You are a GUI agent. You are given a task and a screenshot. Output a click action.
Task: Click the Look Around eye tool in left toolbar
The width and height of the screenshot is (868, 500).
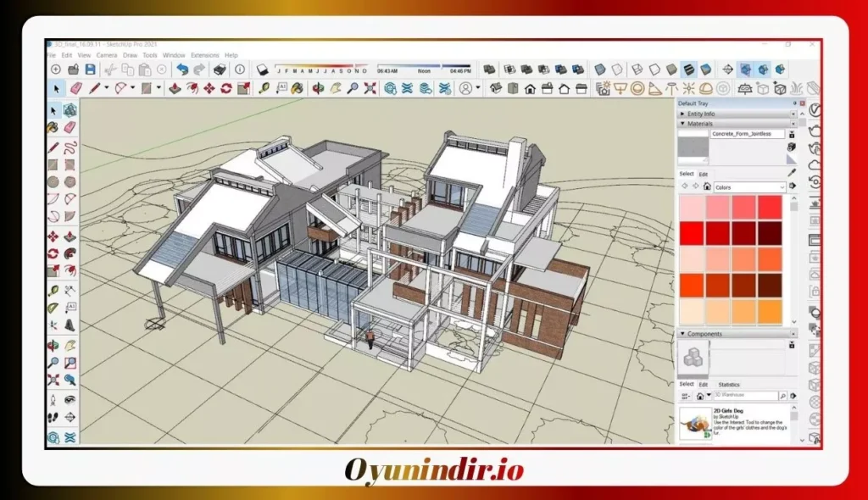70,400
